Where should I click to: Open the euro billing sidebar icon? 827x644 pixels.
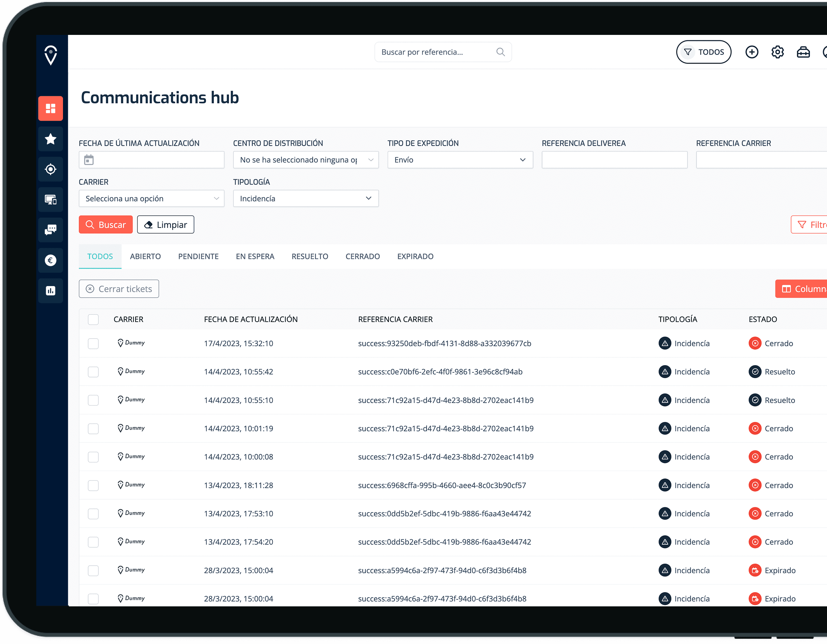point(51,260)
